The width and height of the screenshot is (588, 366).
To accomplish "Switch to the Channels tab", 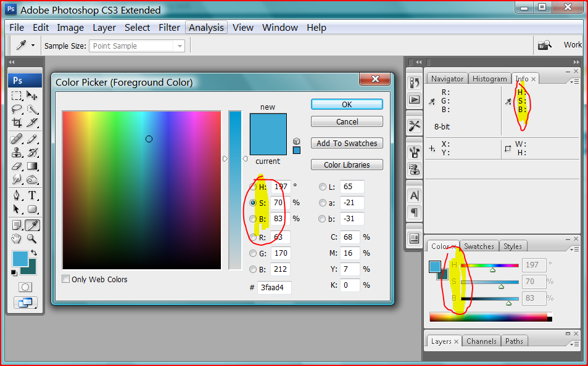I will point(481,341).
